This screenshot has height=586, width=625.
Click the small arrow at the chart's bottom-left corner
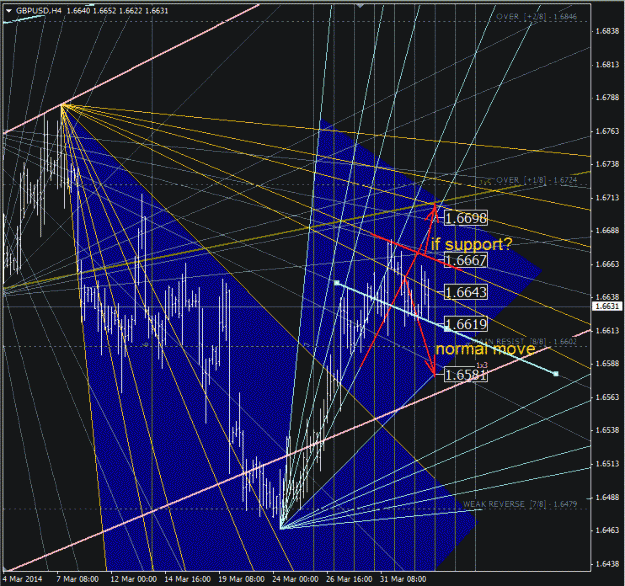[5, 568]
